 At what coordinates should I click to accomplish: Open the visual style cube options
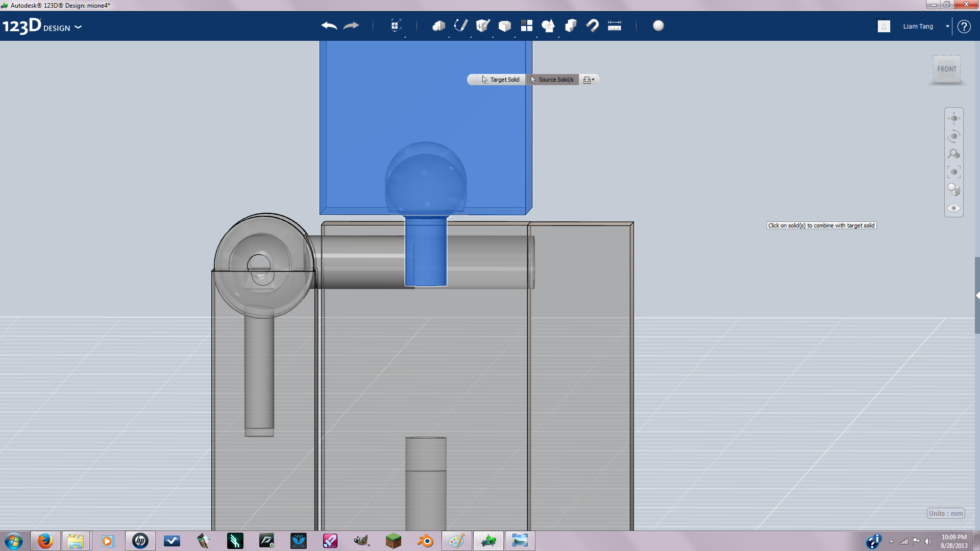[953, 190]
